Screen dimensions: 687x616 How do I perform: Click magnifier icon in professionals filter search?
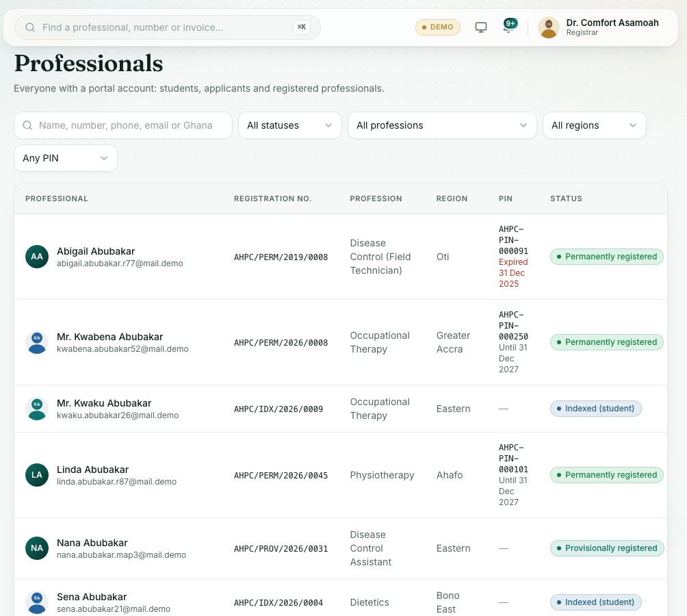point(27,125)
